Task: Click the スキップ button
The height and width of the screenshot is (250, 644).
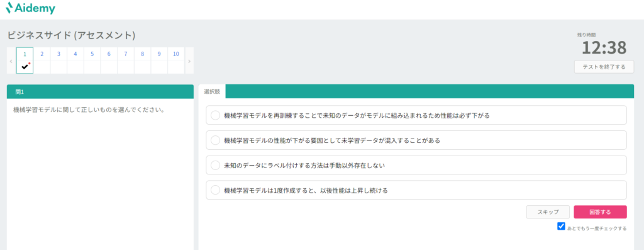Action: (x=548, y=212)
